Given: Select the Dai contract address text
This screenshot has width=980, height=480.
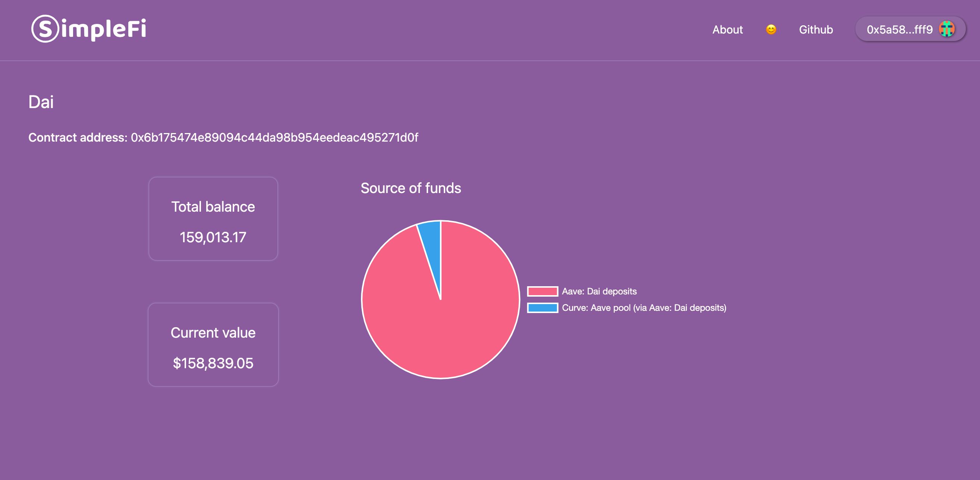Looking at the screenshot, I should point(274,138).
